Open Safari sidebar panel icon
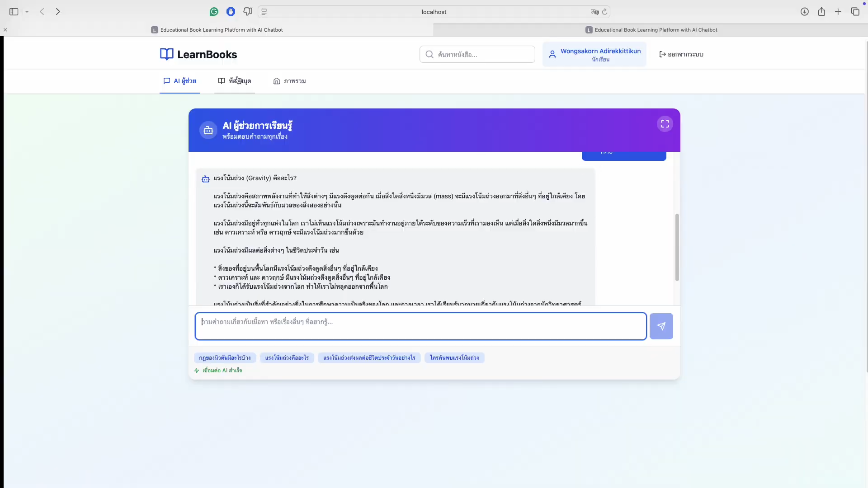The width and height of the screenshot is (868, 488). tap(14, 12)
